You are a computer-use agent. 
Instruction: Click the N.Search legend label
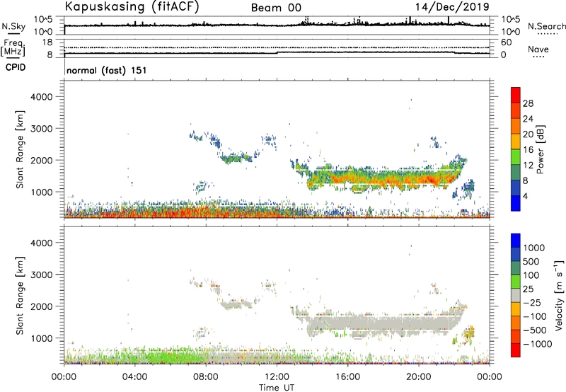click(x=546, y=26)
